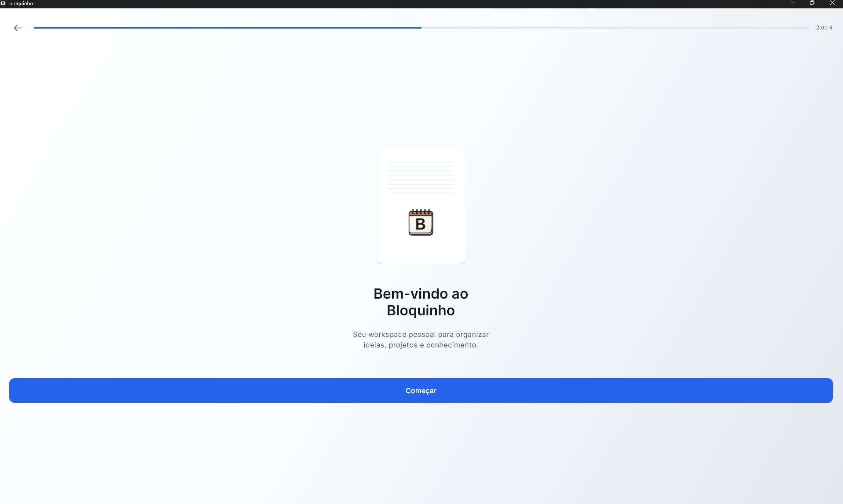The image size is (843, 504).
Task: Restore down the bloquinho window
Action: [812, 3]
